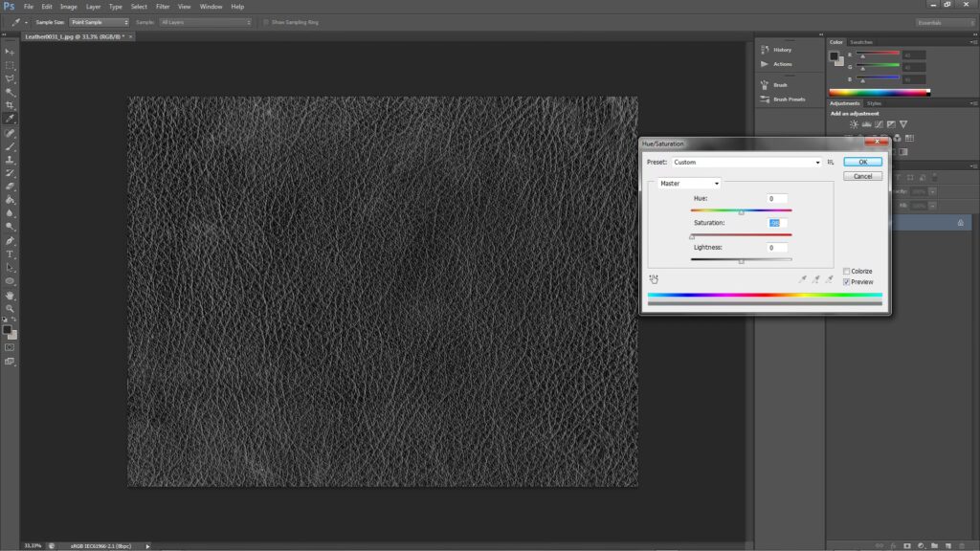Open the Preset dropdown set to Custom

[x=746, y=163]
